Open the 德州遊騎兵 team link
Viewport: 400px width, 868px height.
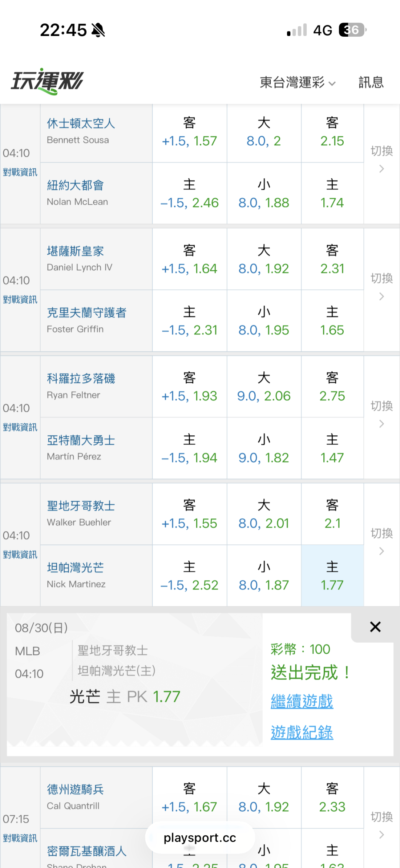point(75,789)
